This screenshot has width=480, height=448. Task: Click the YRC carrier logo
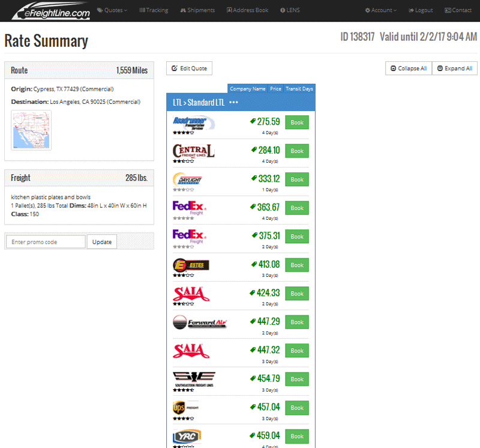(x=187, y=437)
